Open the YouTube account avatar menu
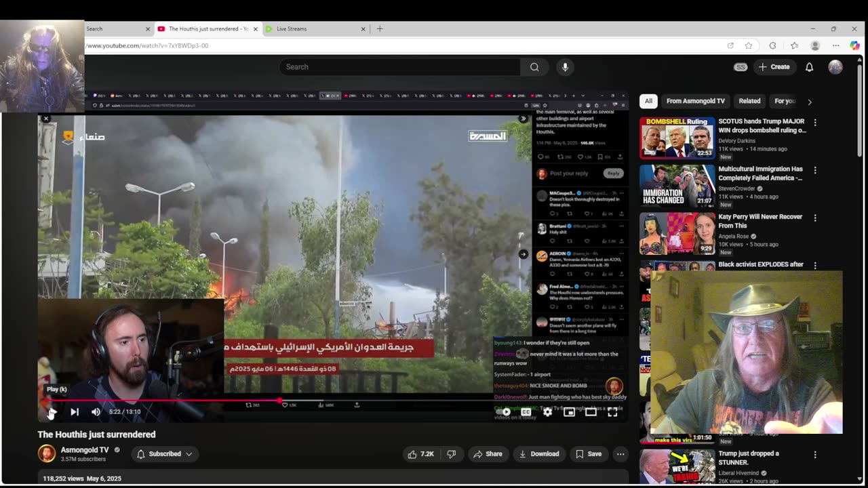Image resolution: width=868 pixels, height=488 pixels. pos(835,67)
